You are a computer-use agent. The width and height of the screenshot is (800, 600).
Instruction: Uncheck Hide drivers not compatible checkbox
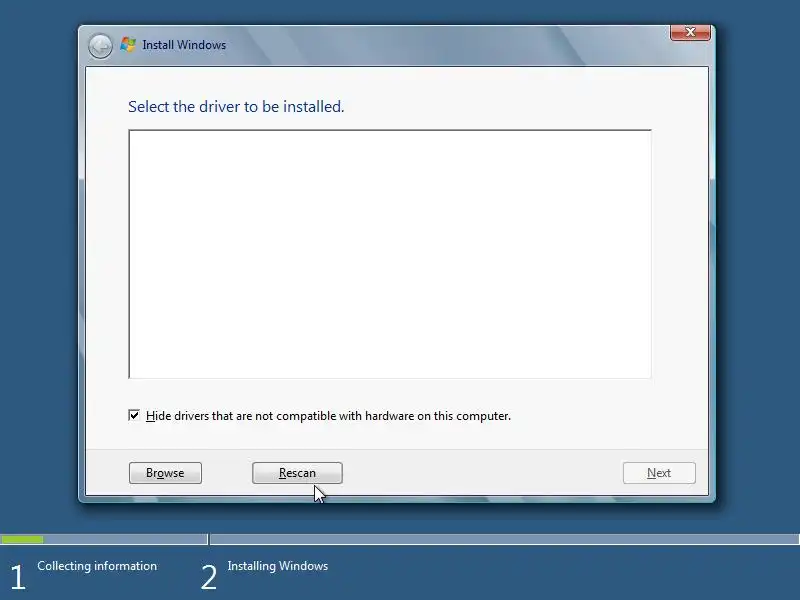[134, 415]
